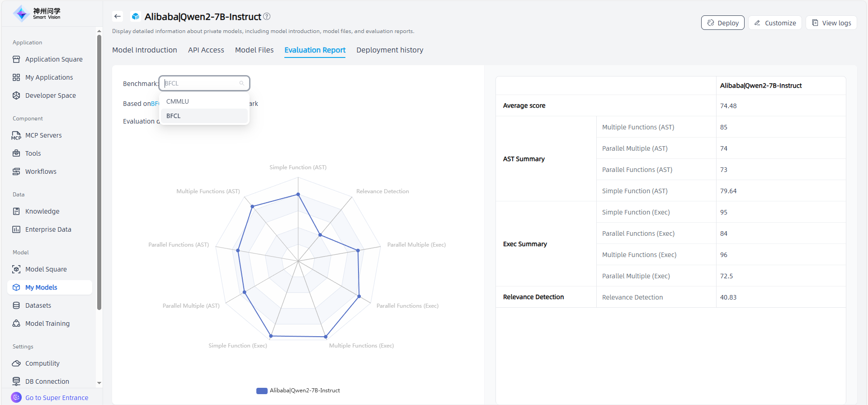868x405 pixels.
Task: Click the help icon beside model name
Action: pos(267,16)
